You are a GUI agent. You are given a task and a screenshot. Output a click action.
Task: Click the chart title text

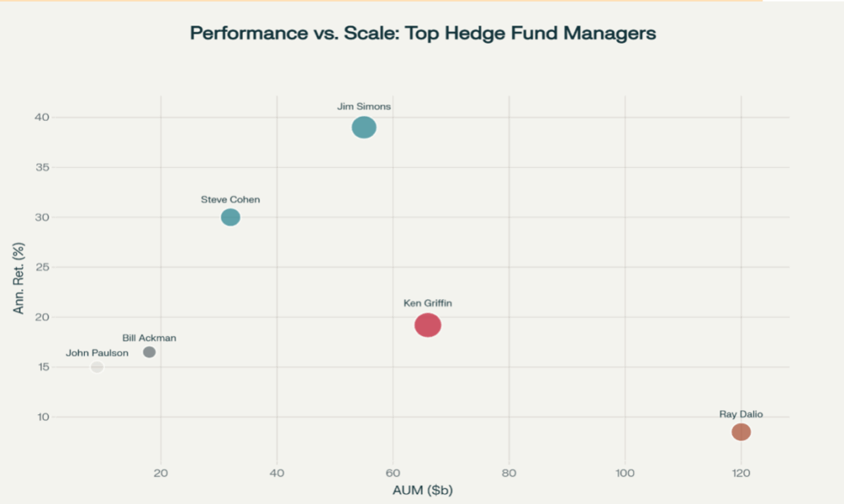tap(423, 34)
